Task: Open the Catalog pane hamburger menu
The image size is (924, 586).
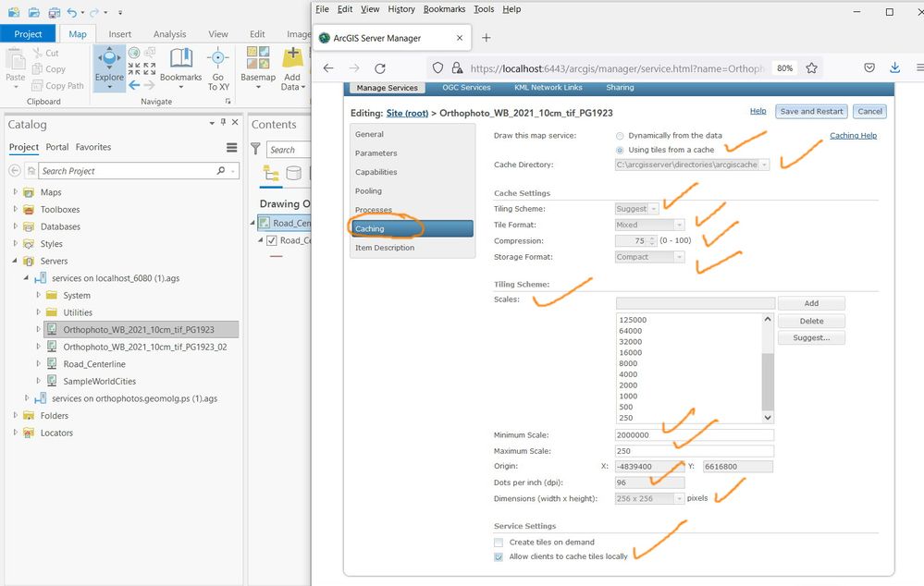Action: point(231,147)
